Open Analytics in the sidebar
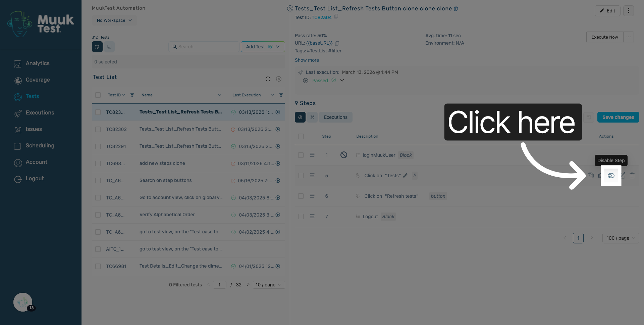 click(x=38, y=63)
